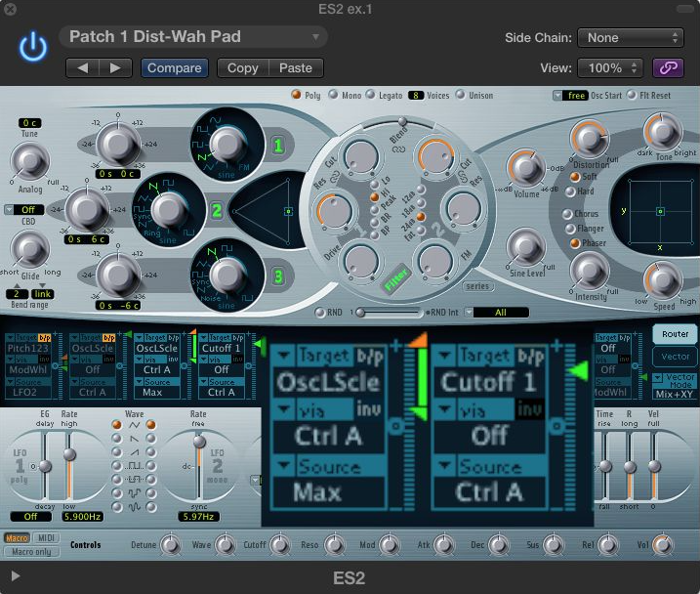Viewport: 700px width, 594px height.
Task: Switch to the Vector tab
Action: (x=675, y=357)
